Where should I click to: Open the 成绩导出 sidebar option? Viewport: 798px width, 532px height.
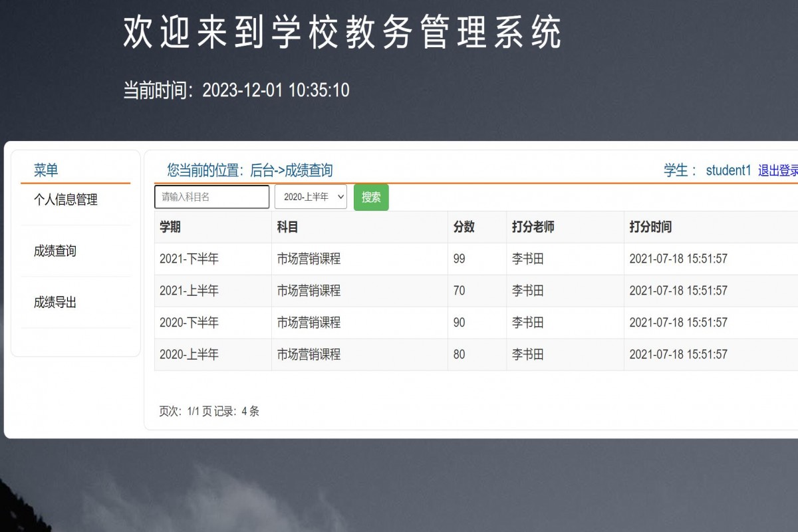coord(54,302)
